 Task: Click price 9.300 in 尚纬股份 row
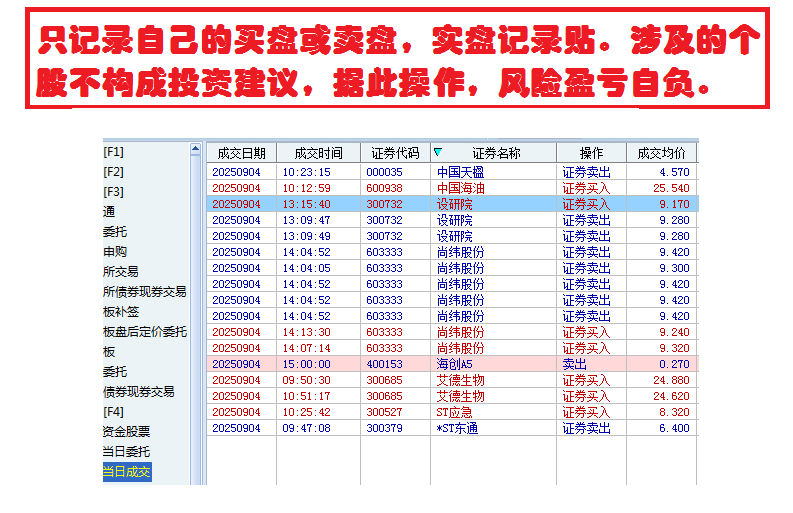[674, 268]
